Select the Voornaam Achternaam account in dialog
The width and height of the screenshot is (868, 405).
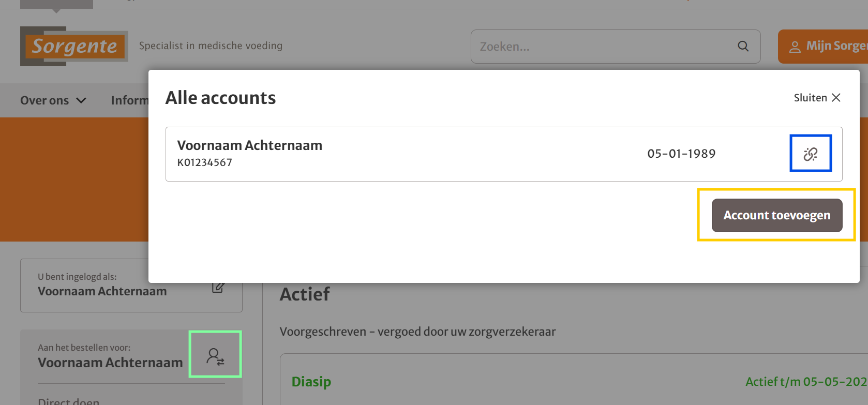[249, 145]
